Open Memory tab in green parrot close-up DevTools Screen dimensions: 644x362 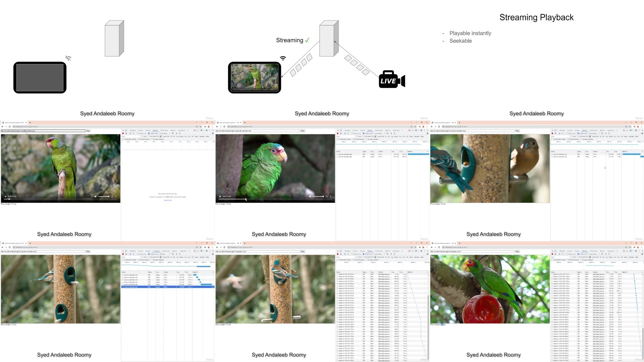[388, 130]
